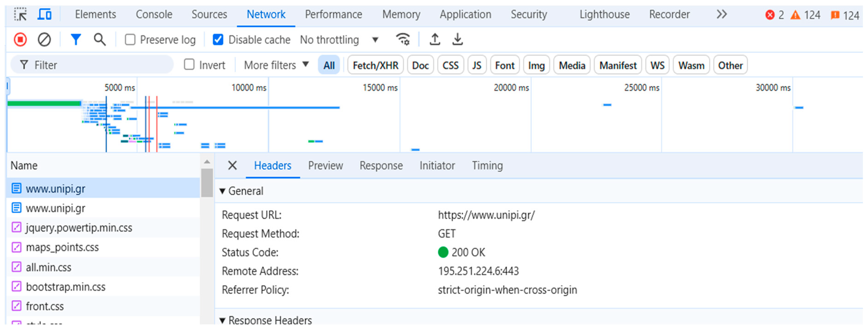868x331 pixels.
Task: Open the Timing tab in request details
Action: (487, 165)
